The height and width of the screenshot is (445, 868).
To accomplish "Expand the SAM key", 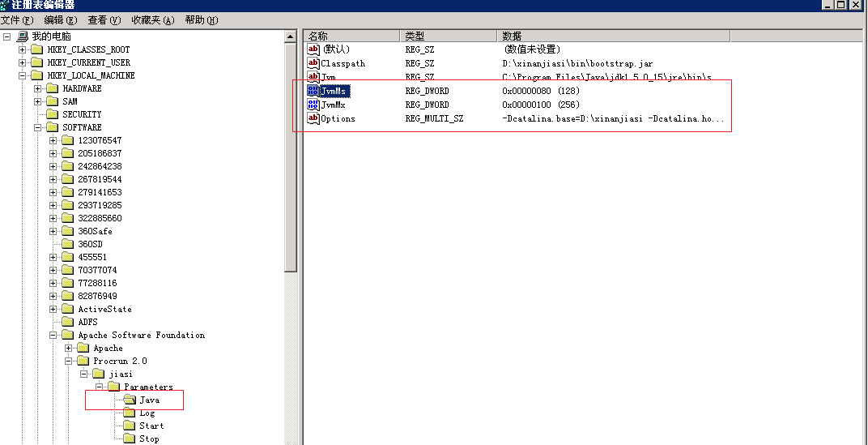I will pos(37,101).
